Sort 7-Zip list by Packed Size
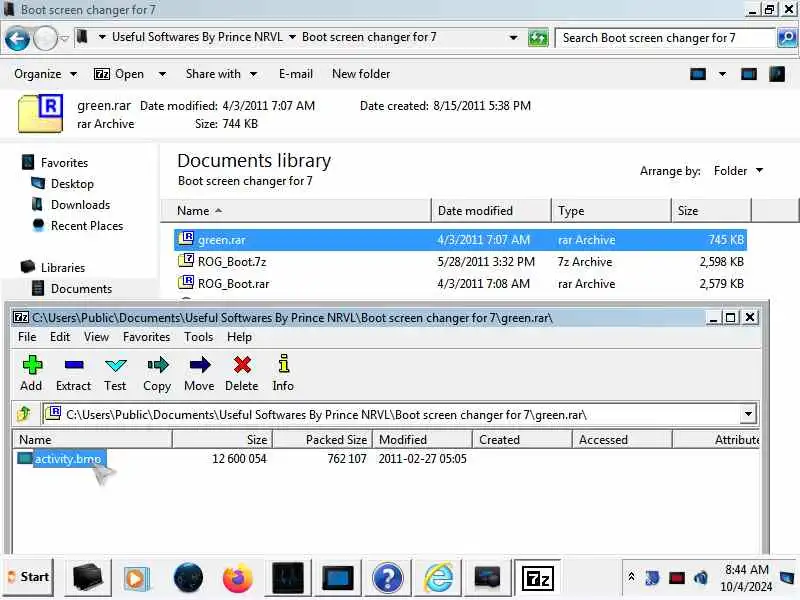The width and height of the screenshot is (800, 600). pos(323,440)
